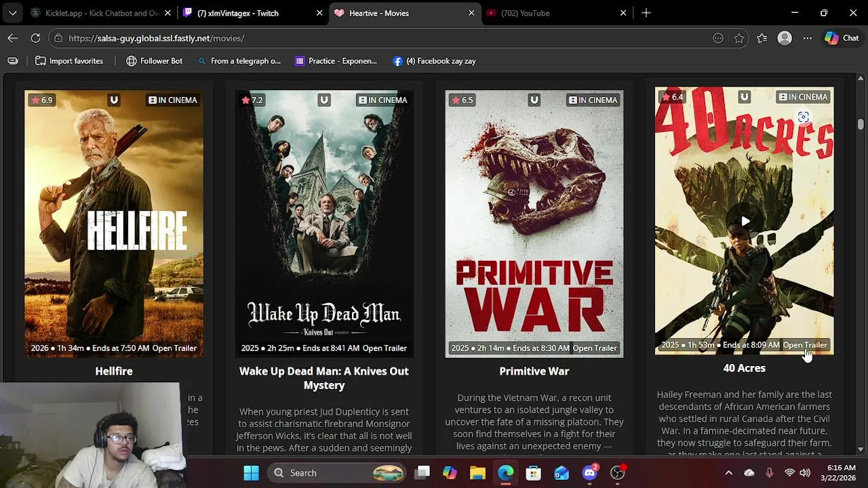Click the Wake Up Dead Man poster
This screenshot has width=868, height=488.
click(x=324, y=224)
